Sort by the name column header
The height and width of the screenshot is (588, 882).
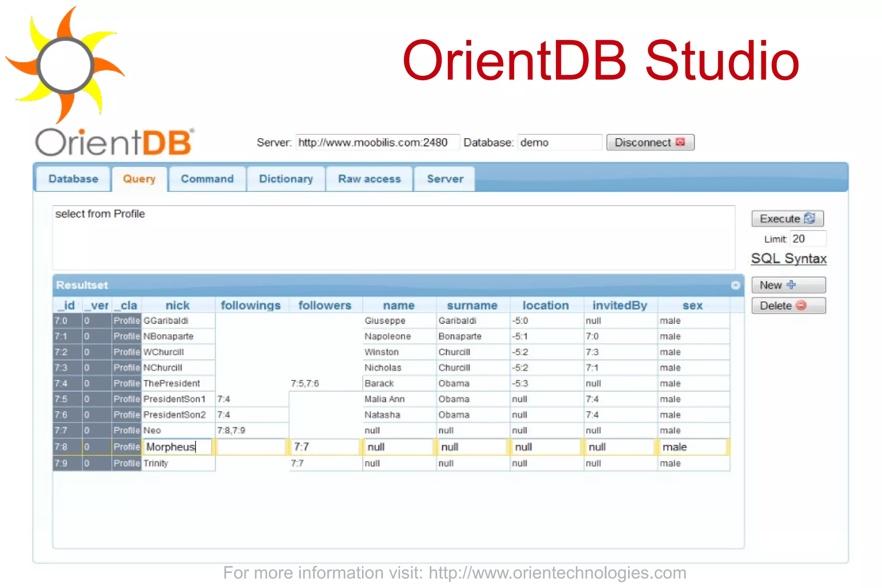(x=399, y=305)
